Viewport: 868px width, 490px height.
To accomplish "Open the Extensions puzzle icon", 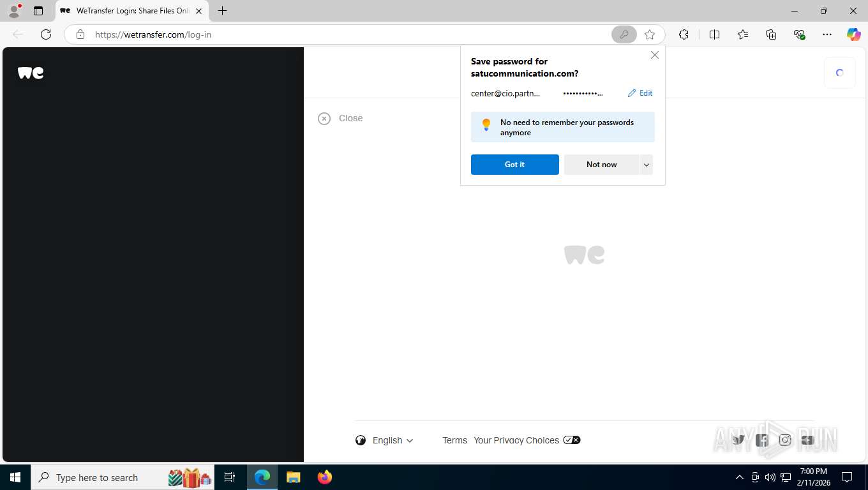I will (x=684, y=34).
